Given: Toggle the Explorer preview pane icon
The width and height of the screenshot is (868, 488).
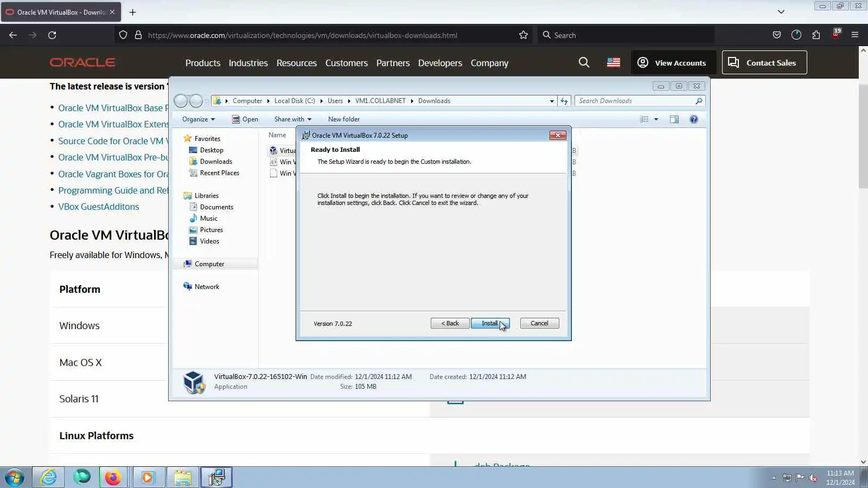Looking at the screenshot, I should coord(674,119).
